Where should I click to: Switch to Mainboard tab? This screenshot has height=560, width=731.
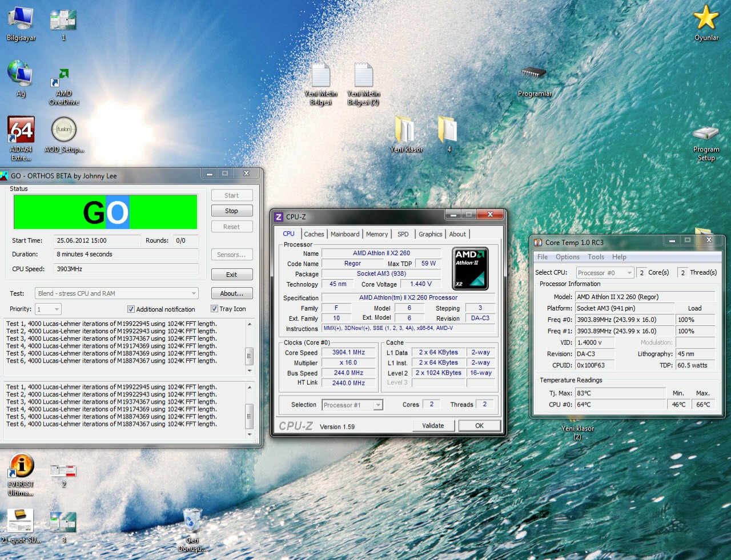pyautogui.click(x=345, y=234)
